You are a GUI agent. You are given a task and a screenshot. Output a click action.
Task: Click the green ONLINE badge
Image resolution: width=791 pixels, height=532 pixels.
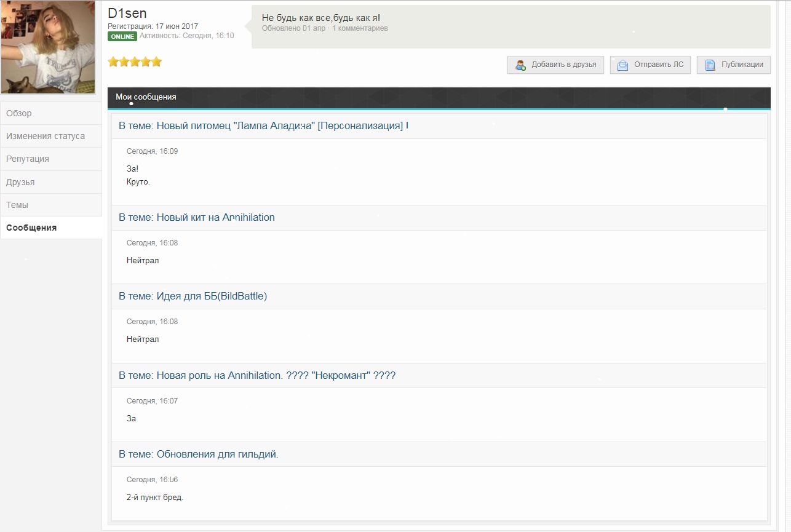[122, 36]
